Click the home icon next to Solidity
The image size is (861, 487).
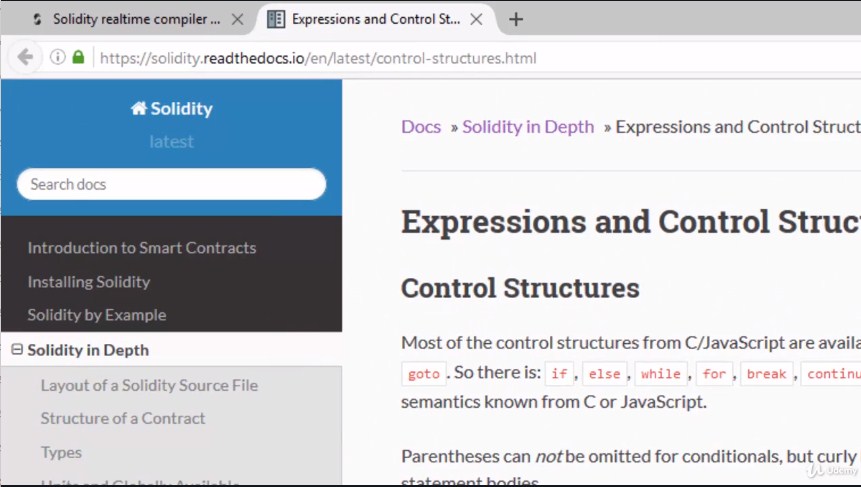[x=138, y=108]
